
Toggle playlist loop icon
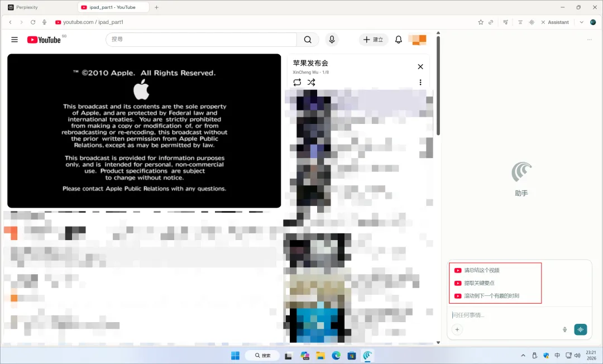click(x=297, y=82)
